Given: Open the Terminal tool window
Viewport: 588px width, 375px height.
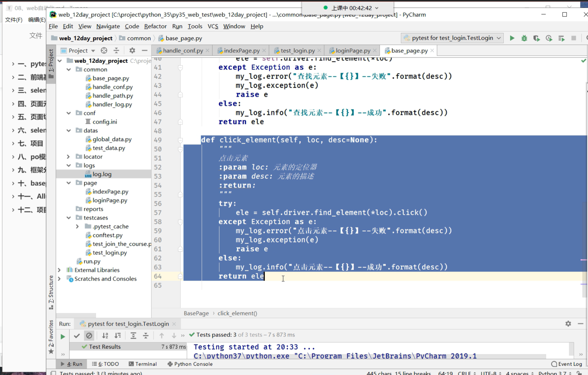Looking at the screenshot, I should (143, 364).
